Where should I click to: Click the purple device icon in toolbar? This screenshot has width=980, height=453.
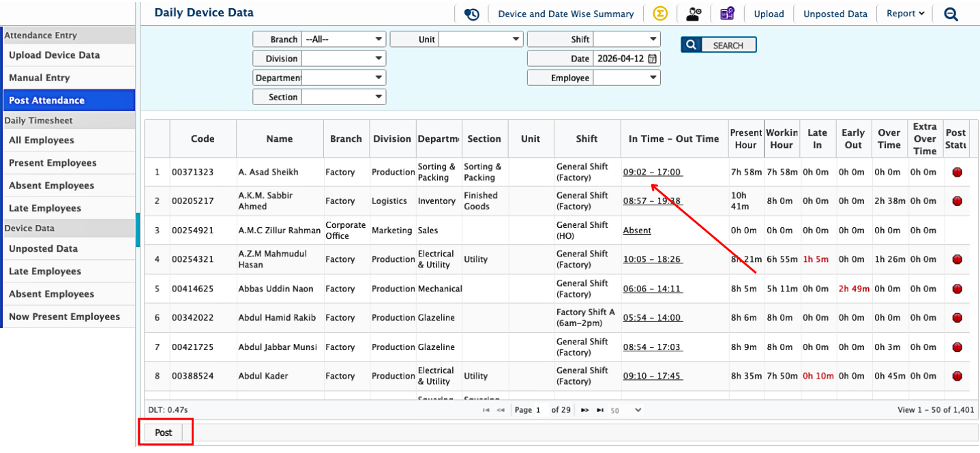pos(727,14)
